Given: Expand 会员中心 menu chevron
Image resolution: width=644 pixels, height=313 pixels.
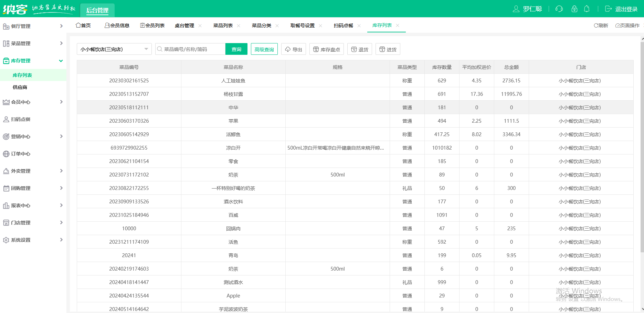Looking at the screenshot, I should tap(61, 102).
